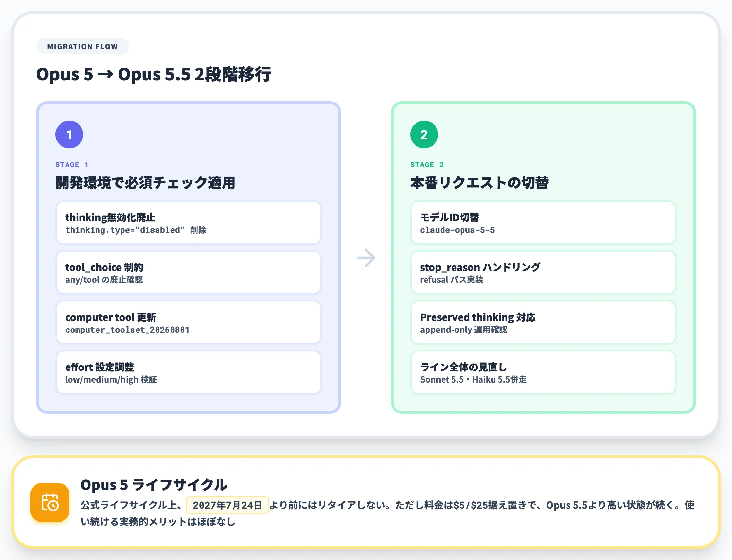Click the text thinking.type="disabled" 削除
Viewport: 732px width, 560px height.
tap(136, 230)
